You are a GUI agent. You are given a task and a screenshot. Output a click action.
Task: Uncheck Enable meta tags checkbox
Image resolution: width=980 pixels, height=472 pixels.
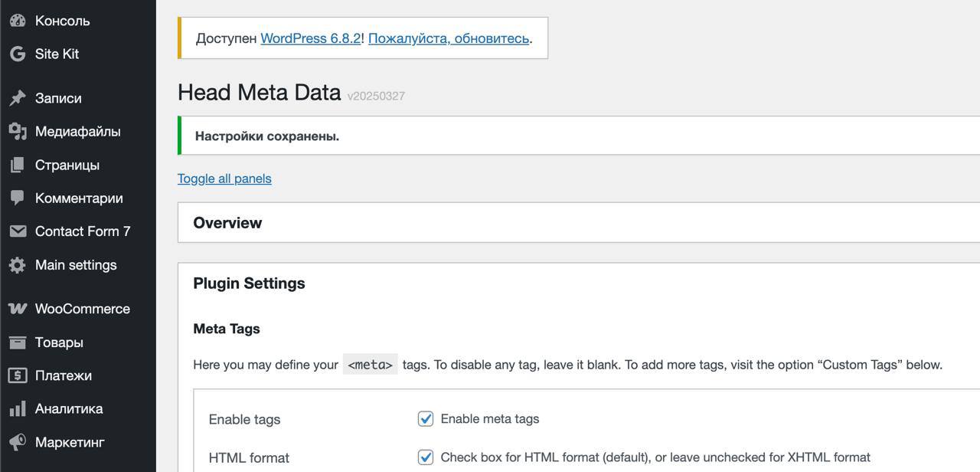(x=426, y=418)
